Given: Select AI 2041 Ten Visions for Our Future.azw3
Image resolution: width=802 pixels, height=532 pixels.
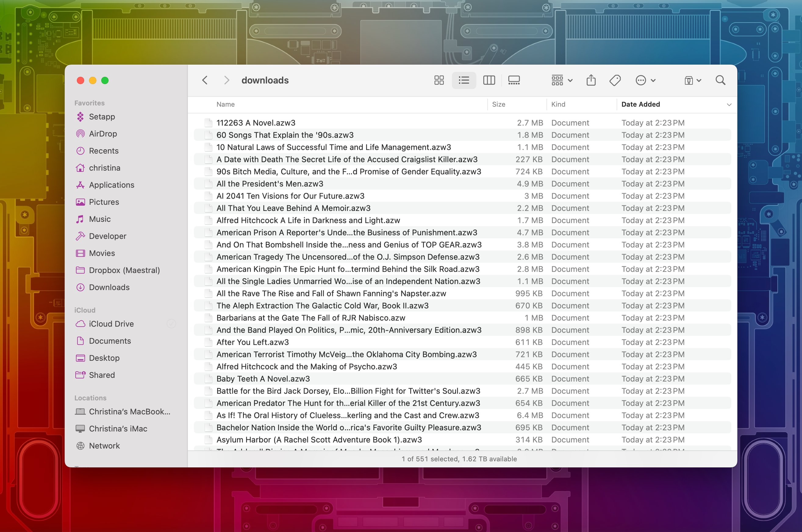Looking at the screenshot, I should point(463,196).
